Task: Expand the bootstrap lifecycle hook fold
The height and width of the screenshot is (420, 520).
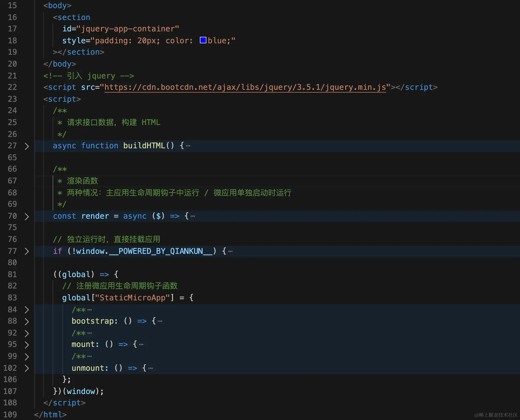Action: pyautogui.click(x=27, y=321)
